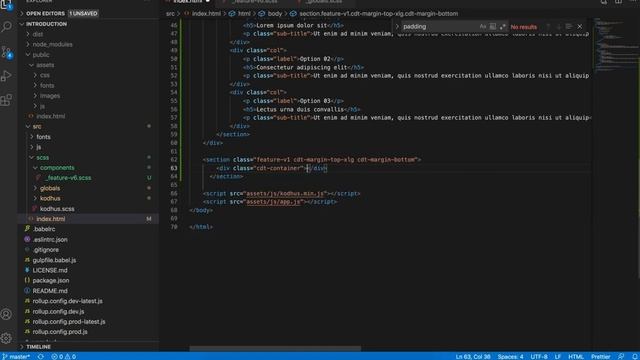Toggle Match Case in find widget
This screenshot has width=640, height=360.
[x=483, y=27]
